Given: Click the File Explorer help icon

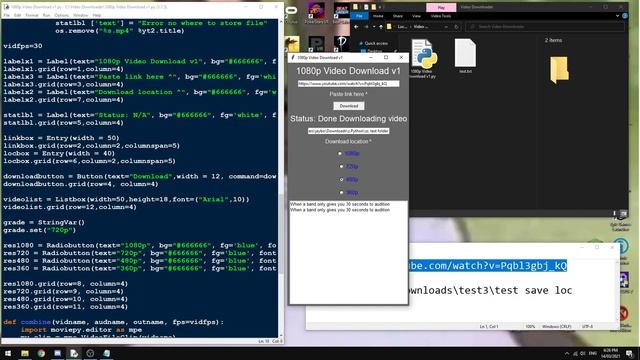Looking at the screenshot, I should point(625,16).
